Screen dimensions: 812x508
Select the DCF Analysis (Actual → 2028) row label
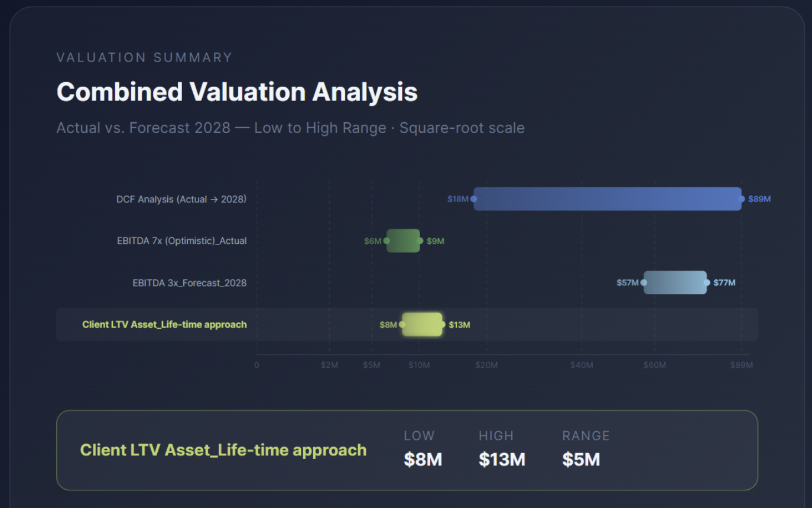pyautogui.click(x=181, y=199)
